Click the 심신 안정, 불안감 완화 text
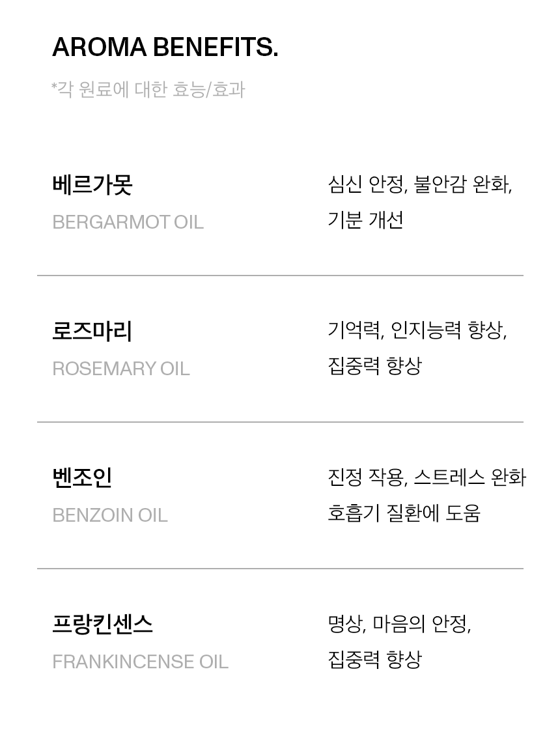Viewport: 560px width, 751px height. [419, 184]
